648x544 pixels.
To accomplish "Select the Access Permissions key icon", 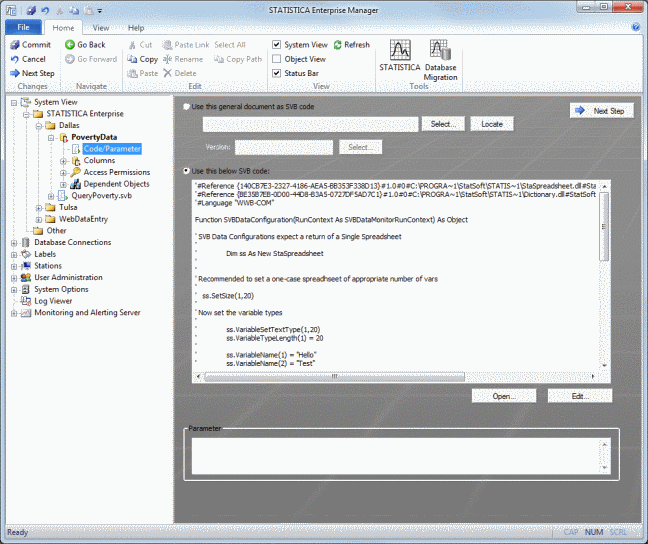I will 75,172.
